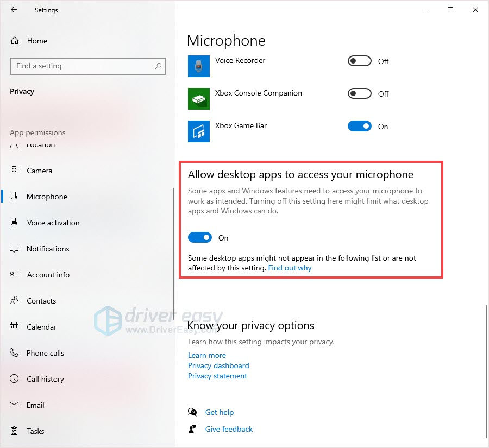The image size is (489, 448).
Task: Select the Call history icon
Action: (x=14, y=378)
